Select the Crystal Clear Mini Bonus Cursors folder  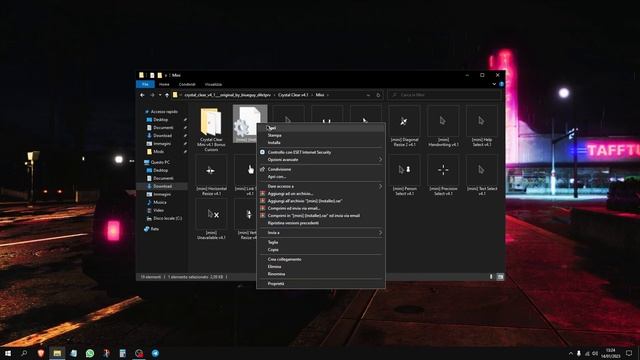(211, 129)
